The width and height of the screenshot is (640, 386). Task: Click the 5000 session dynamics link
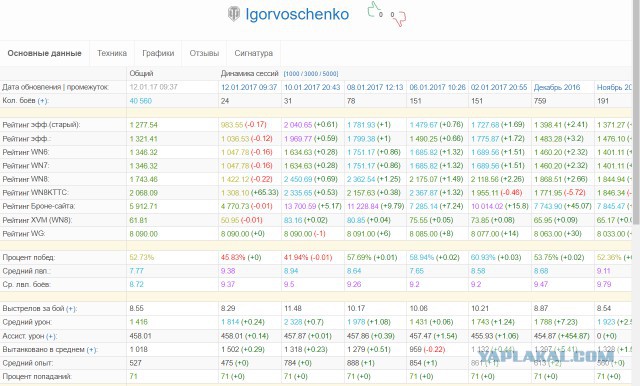(x=329, y=74)
